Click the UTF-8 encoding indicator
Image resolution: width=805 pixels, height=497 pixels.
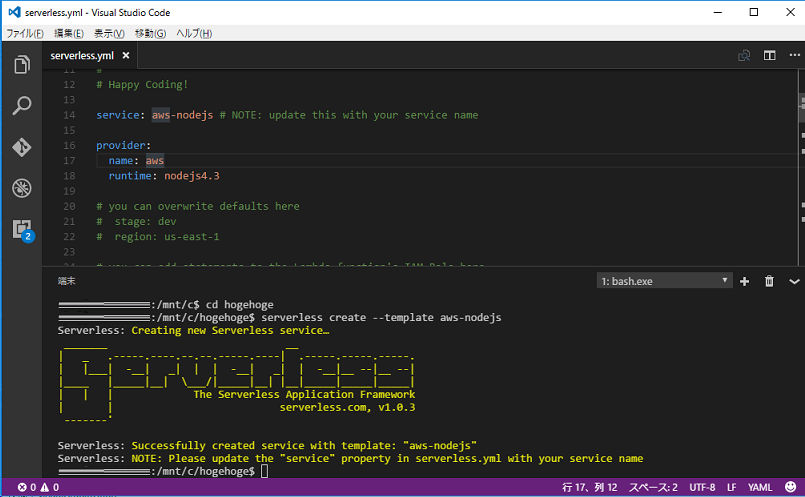pyautogui.click(x=702, y=487)
